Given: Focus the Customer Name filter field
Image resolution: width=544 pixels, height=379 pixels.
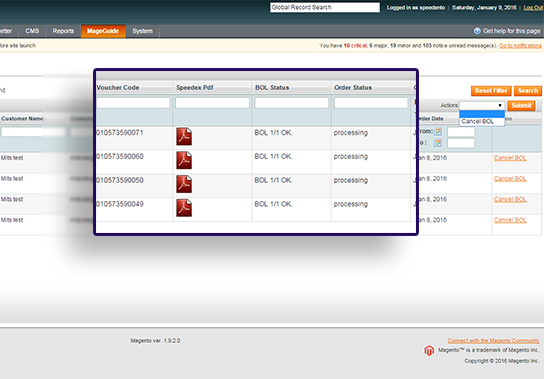Looking at the screenshot, I should pyautogui.click(x=33, y=132).
